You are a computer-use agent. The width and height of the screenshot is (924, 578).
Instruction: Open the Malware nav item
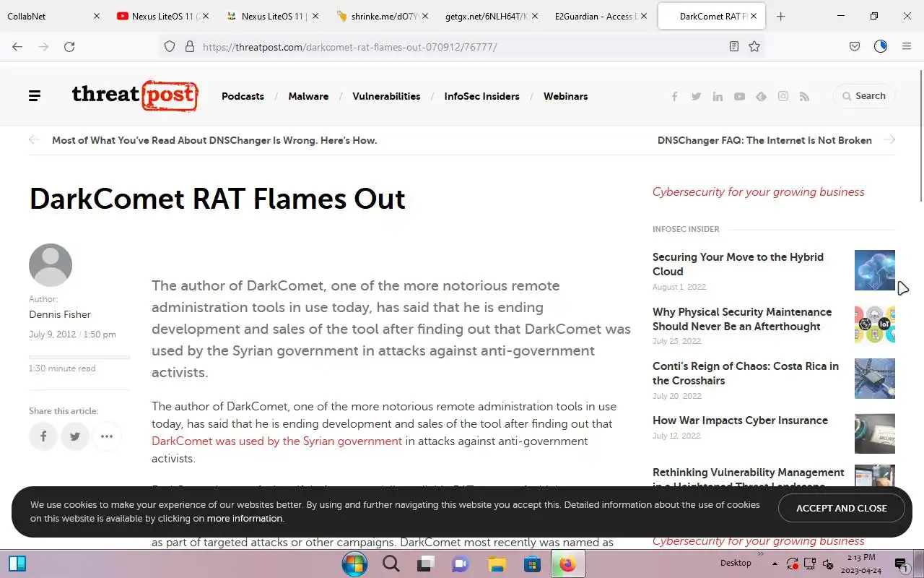308,96
